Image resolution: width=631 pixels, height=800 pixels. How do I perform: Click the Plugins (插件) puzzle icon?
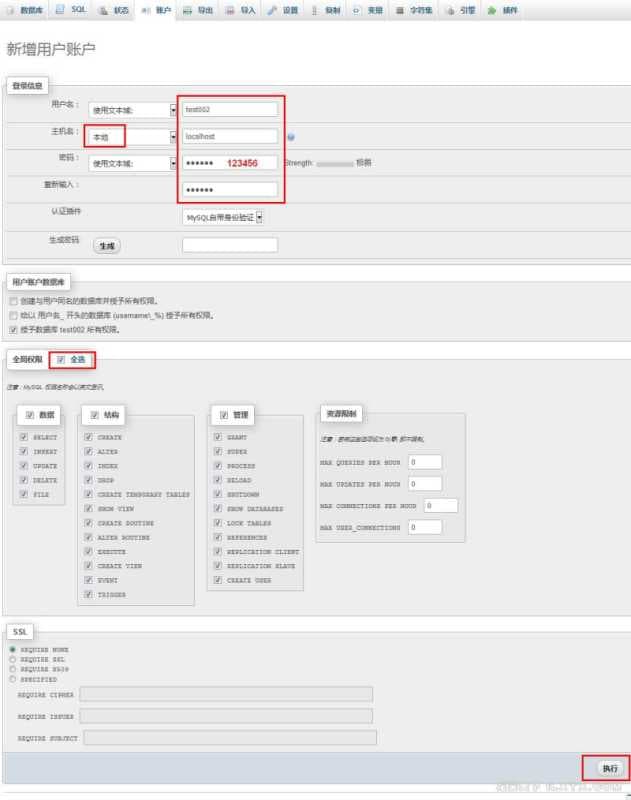(x=491, y=10)
